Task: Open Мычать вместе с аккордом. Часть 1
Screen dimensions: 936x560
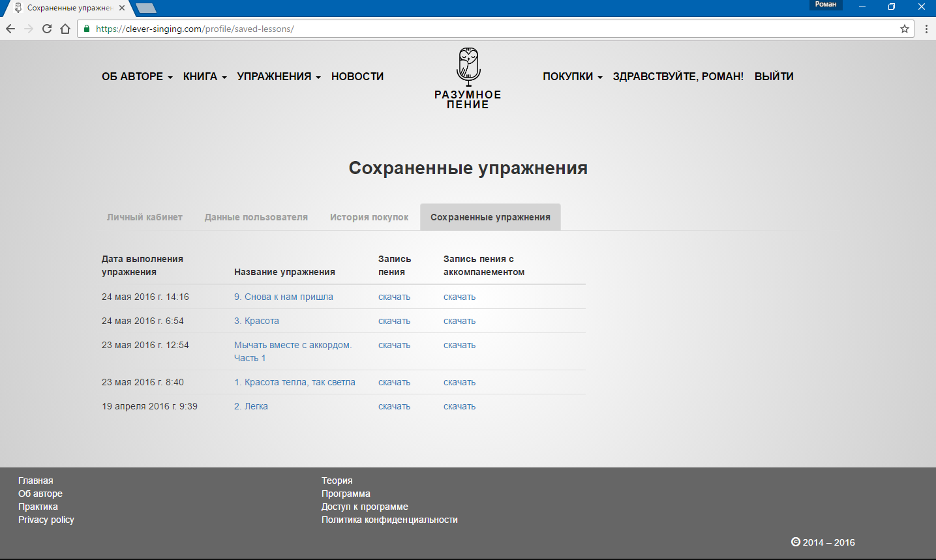Action: coord(293,351)
